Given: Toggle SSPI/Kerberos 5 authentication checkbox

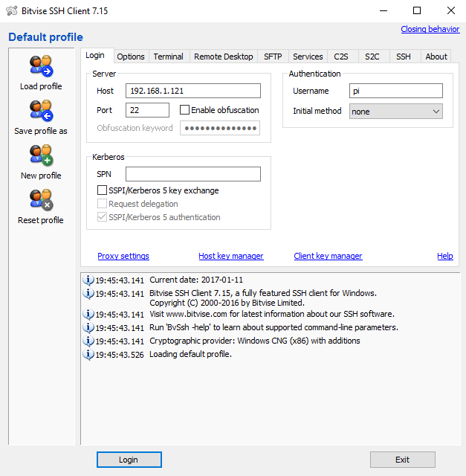Looking at the screenshot, I should 102,217.
